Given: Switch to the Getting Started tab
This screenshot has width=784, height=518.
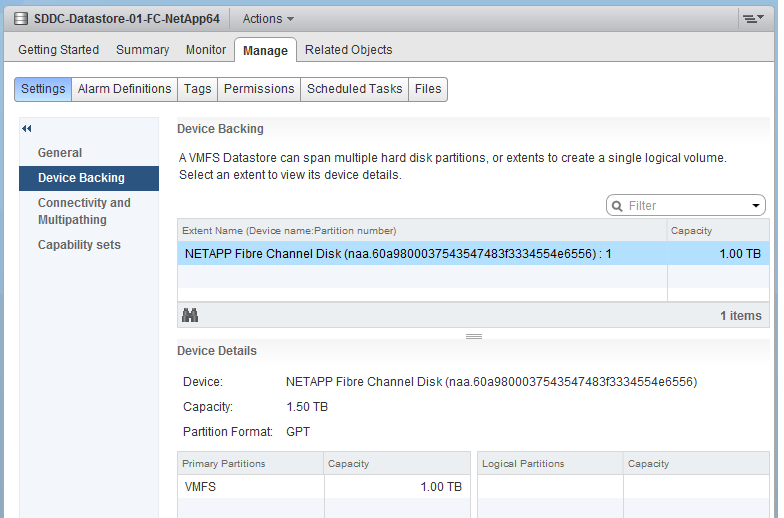Looking at the screenshot, I should pyautogui.click(x=58, y=50).
